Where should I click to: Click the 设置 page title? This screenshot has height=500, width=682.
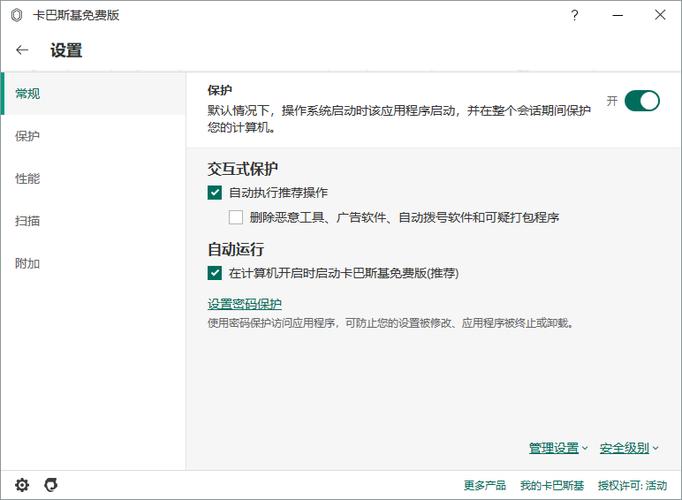coord(66,50)
